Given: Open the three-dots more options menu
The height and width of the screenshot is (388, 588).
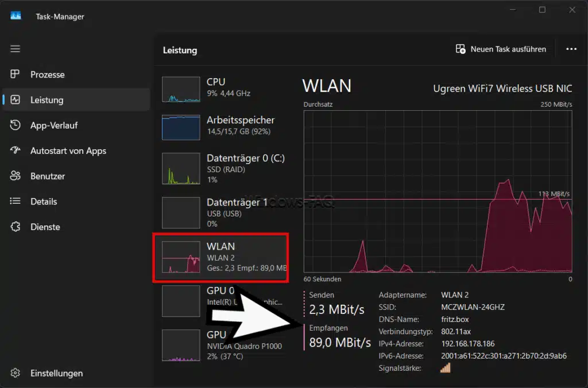Looking at the screenshot, I should (x=571, y=49).
